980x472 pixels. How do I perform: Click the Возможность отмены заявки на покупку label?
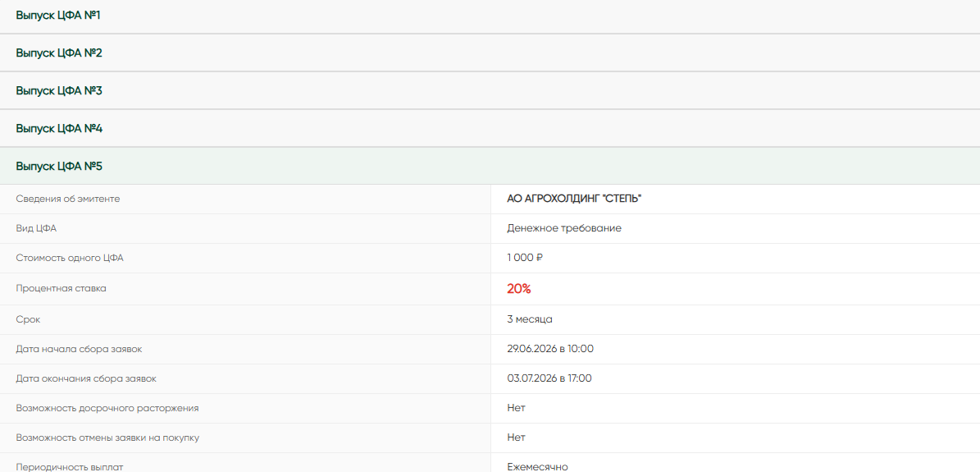(x=107, y=438)
